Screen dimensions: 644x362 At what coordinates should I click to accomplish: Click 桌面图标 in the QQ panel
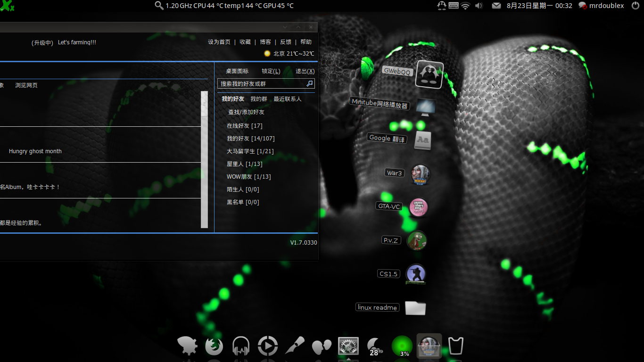click(x=237, y=71)
